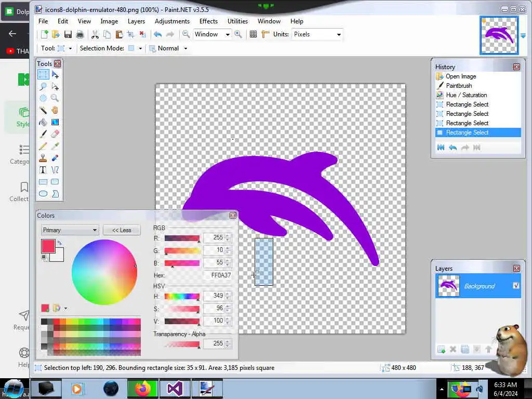Open the Image menu

tap(109, 21)
